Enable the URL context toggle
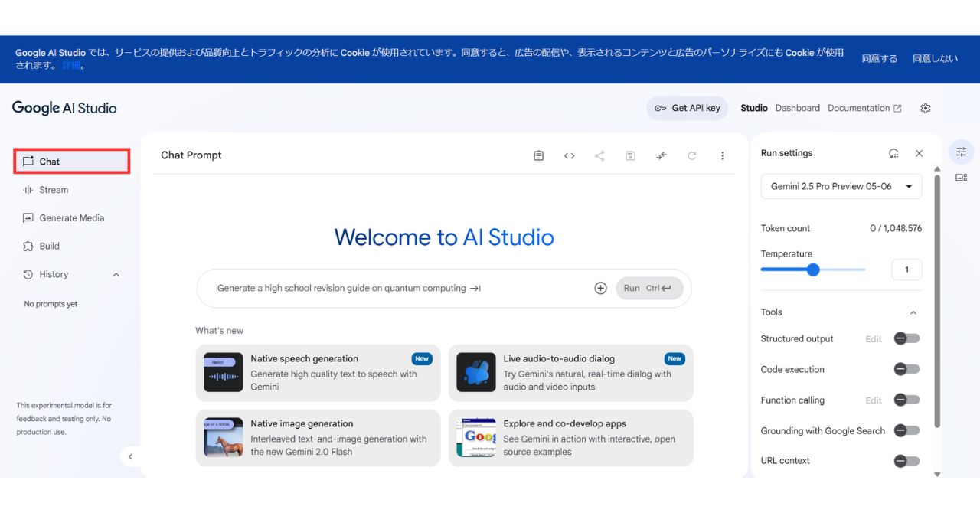Screen dimensions: 980x513 (906, 461)
